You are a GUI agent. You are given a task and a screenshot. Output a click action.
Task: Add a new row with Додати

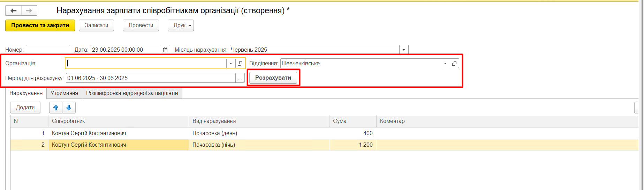tap(25, 108)
